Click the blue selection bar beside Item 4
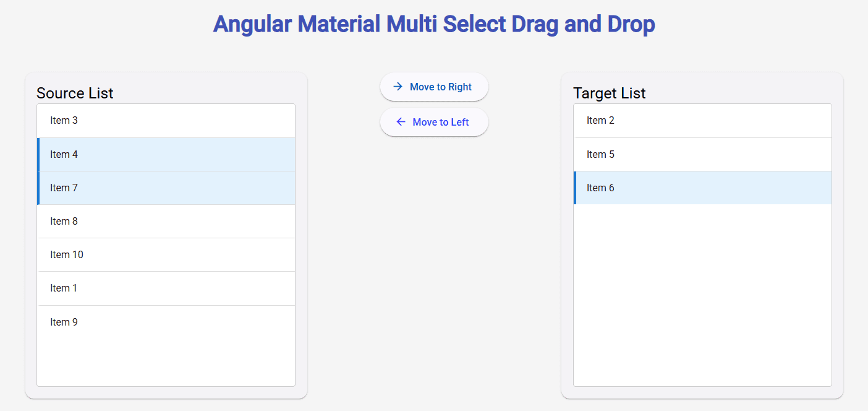 [39, 154]
